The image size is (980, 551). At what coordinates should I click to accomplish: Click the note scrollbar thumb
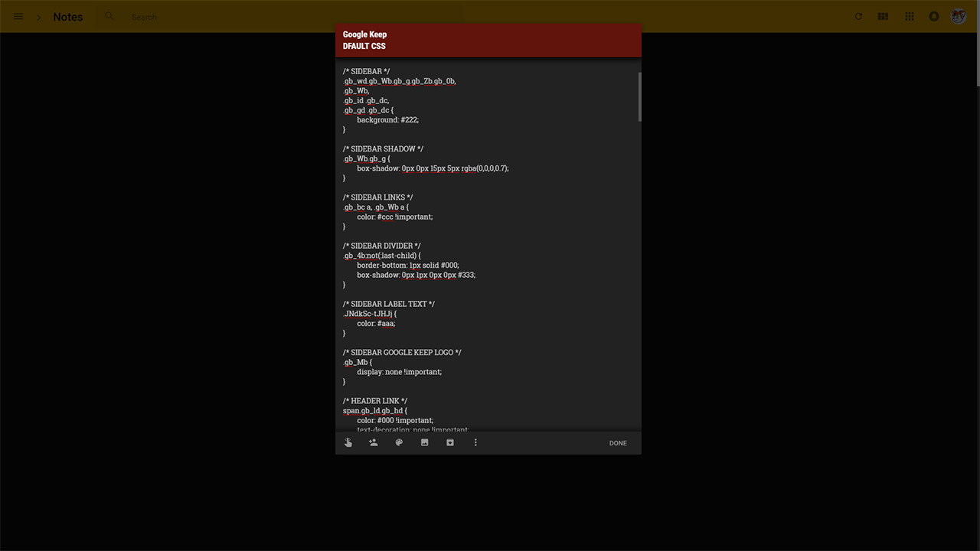click(639, 96)
